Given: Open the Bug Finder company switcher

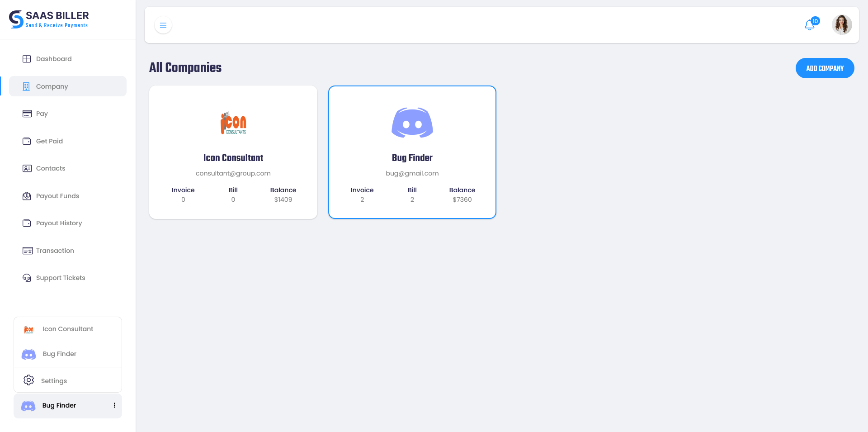Looking at the screenshot, I should (x=59, y=406).
